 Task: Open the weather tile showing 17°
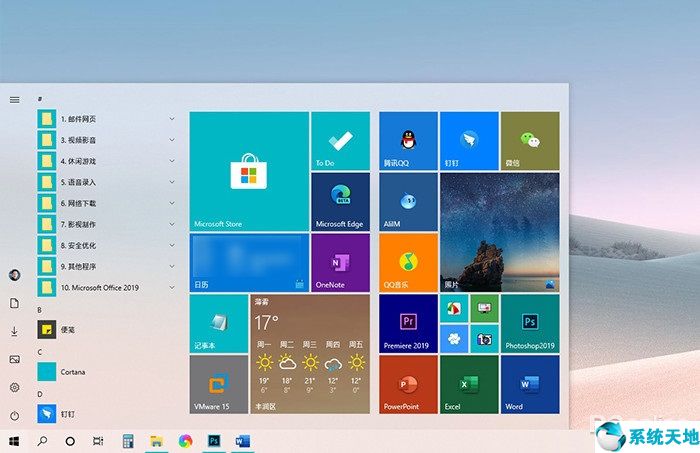[x=310, y=354]
